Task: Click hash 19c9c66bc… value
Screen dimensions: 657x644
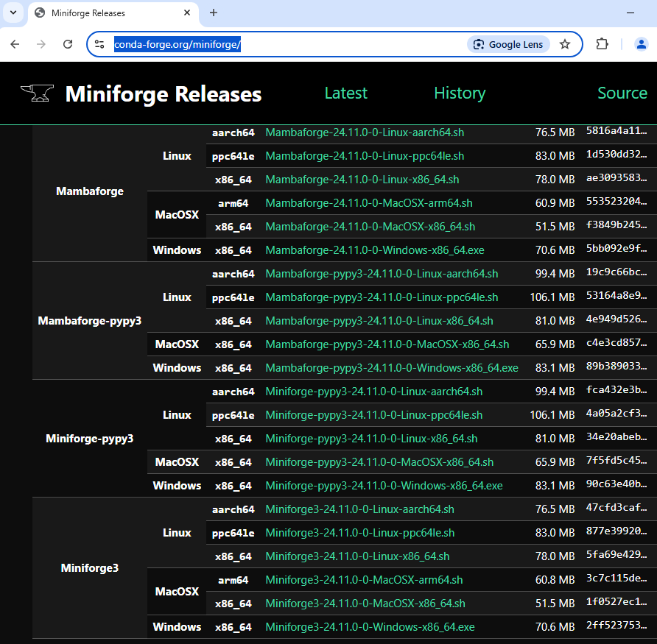Action: (616, 272)
